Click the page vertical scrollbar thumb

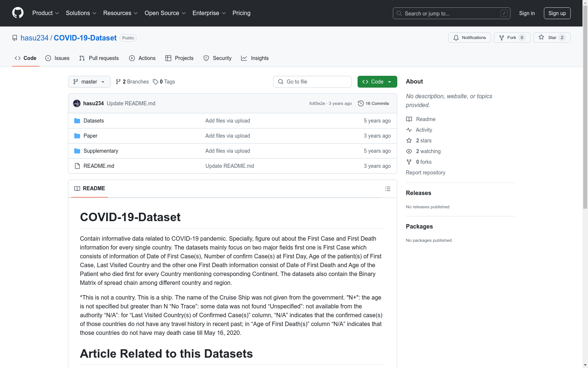[585, 107]
